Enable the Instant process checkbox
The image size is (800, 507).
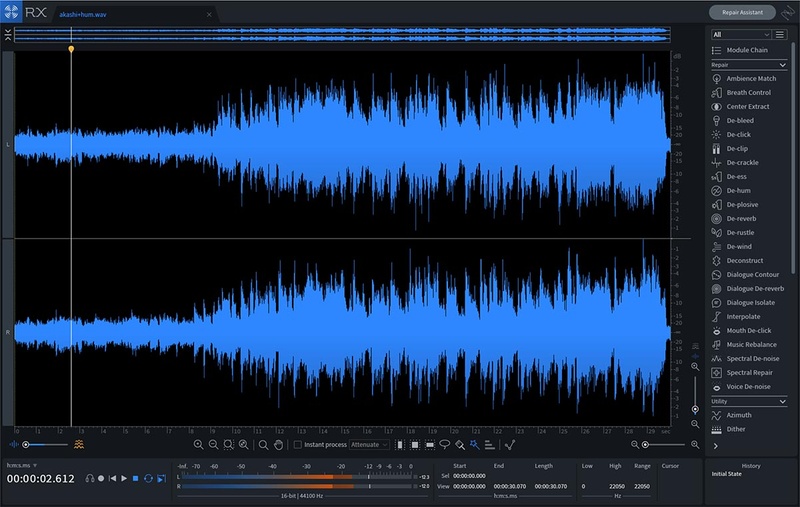(298, 444)
